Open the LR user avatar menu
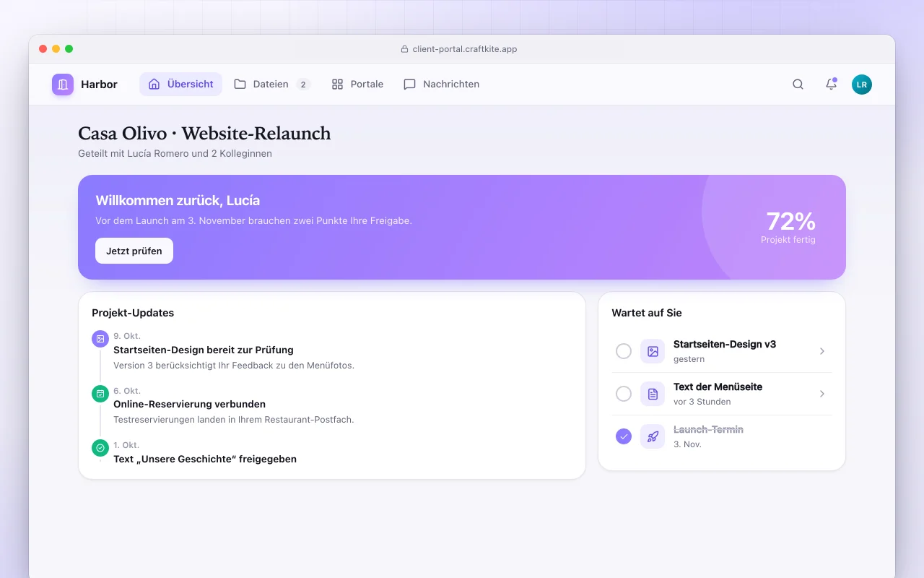The height and width of the screenshot is (578, 924). pos(862,85)
